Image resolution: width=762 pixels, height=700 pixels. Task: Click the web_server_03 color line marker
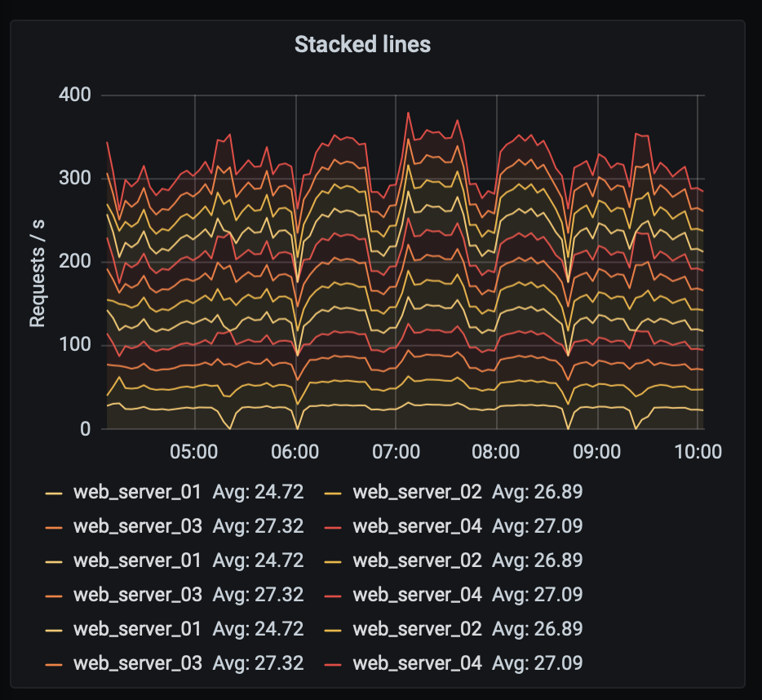(x=54, y=526)
